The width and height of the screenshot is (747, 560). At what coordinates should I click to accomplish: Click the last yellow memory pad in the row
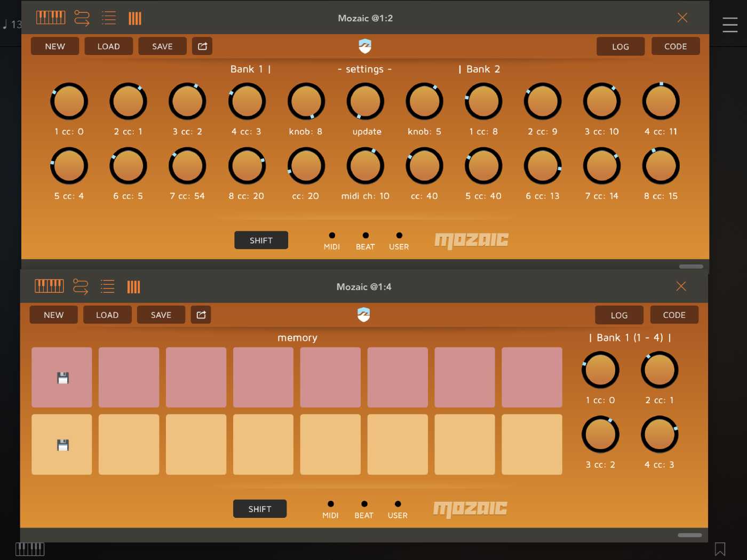(532, 445)
